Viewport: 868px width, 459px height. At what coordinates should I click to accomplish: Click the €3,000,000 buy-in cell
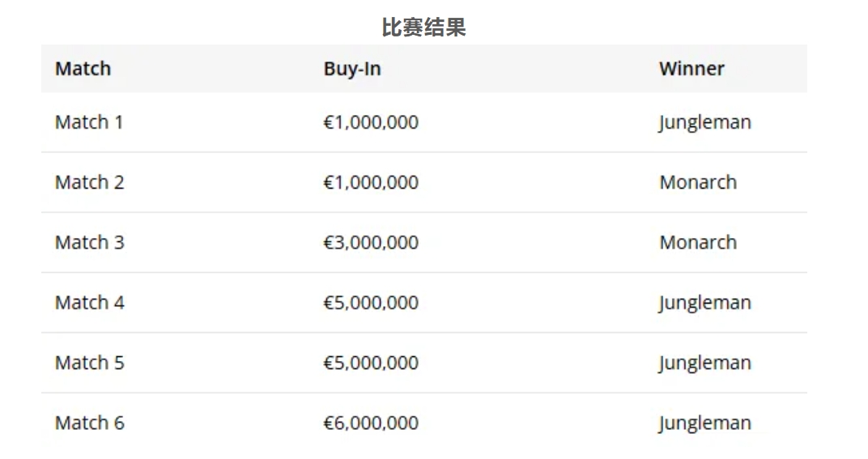tap(371, 242)
